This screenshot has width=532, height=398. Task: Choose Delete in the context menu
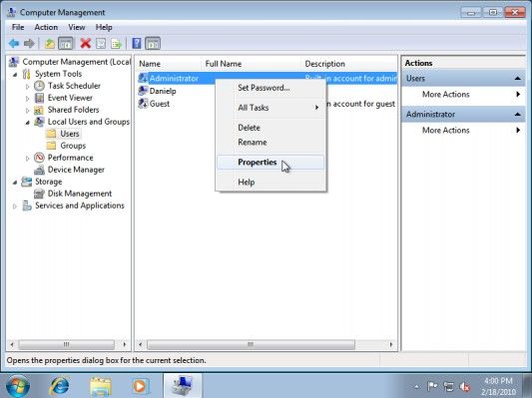[270, 128]
